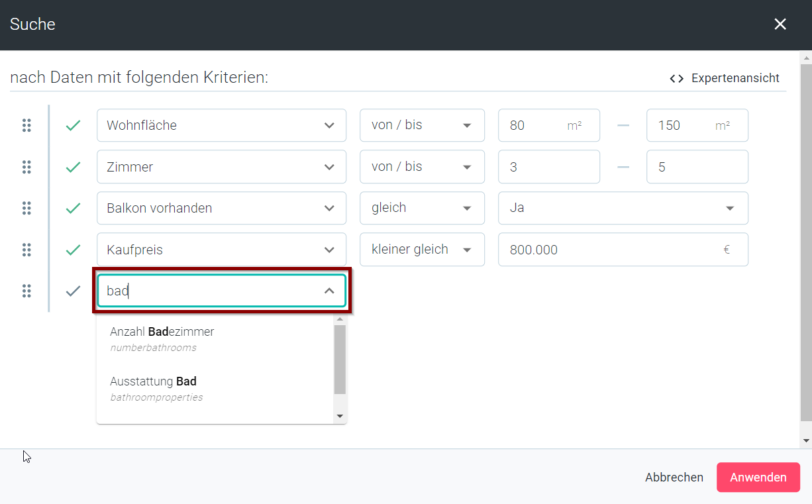Screen dimensions: 812x504
Task: Collapse the bad search field chevron
Action: click(x=329, y=291)
